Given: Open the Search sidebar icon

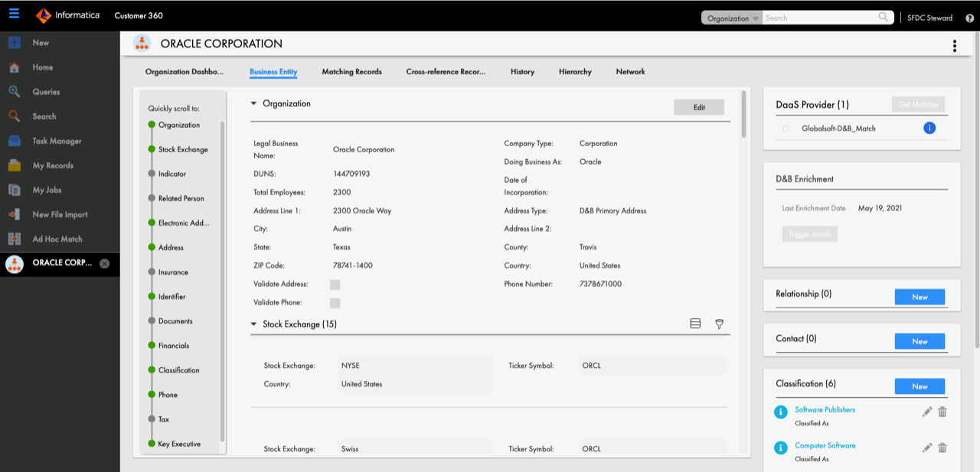Looking at the screenshot, I should pyautogui.click(x=14, y=116).
